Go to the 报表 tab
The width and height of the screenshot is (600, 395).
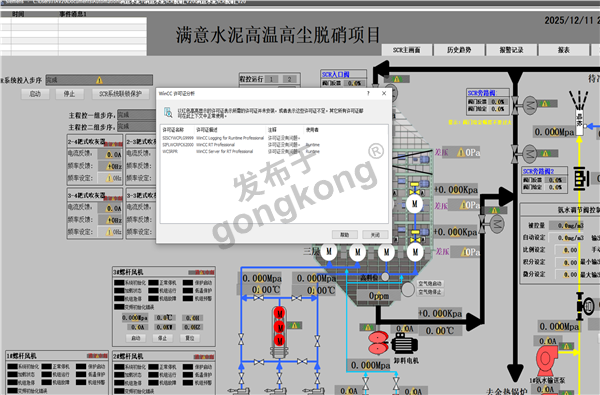(x=564, y=50)
